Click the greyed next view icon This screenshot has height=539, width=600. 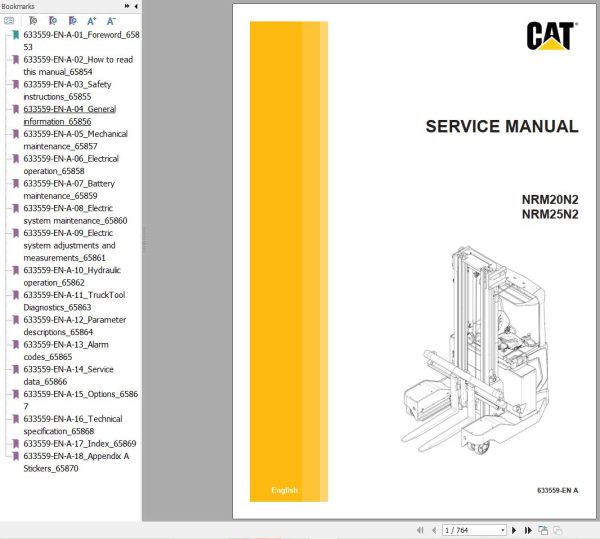pos(558,530)
